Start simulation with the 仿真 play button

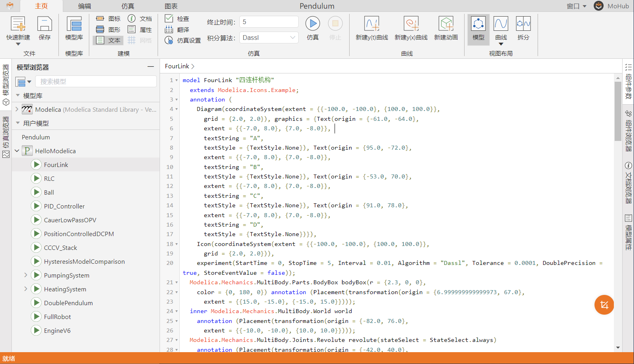pyautogui.click(x=312, y=24)
